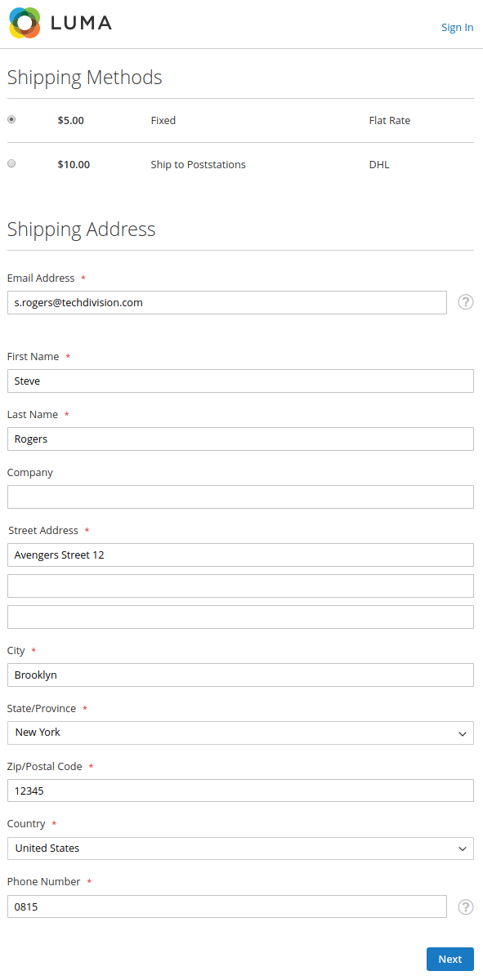Open the phone number help tooltip icon
The image size is (483, 980).
point(466,906)
